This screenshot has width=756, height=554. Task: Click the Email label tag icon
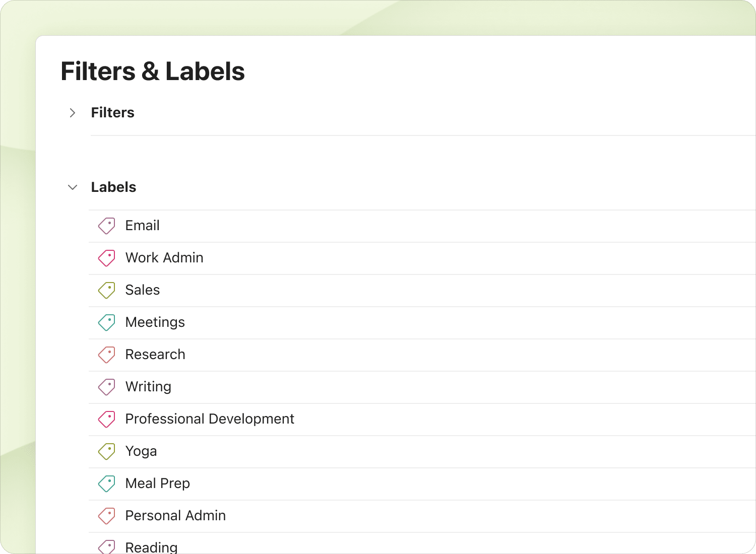(x=107, y=226)
